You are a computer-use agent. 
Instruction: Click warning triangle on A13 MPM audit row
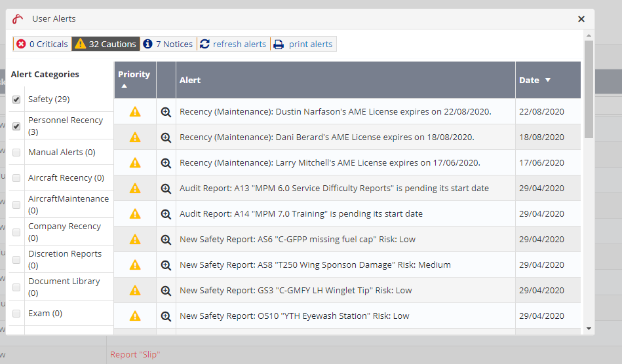[135, 189]
